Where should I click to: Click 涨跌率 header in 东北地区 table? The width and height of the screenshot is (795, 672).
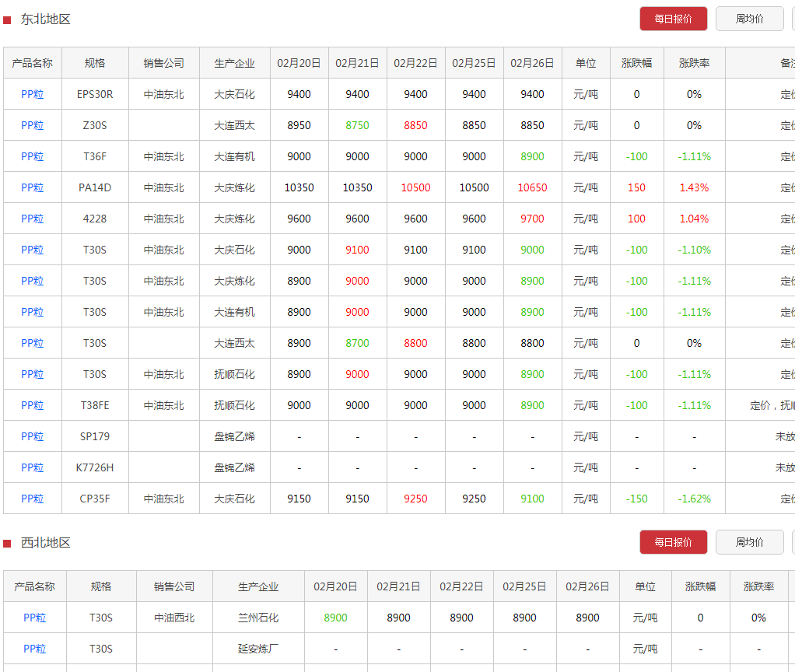[694, 63]
